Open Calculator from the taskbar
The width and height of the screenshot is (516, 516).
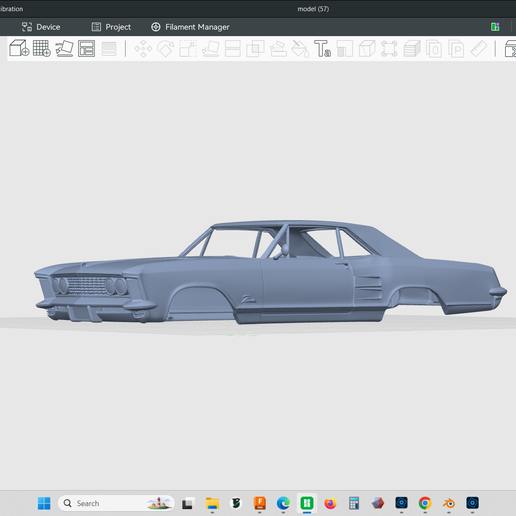(x=354, y=503)
